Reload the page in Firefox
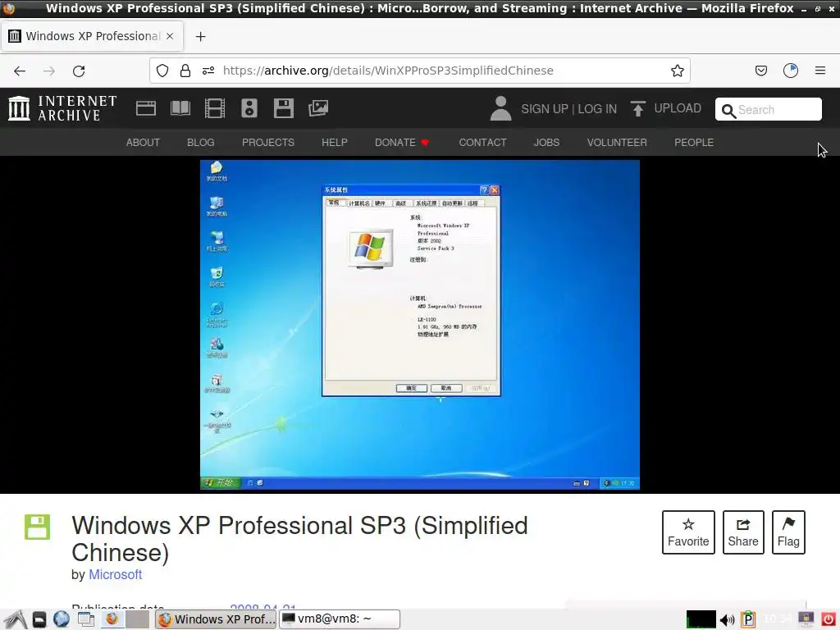840x630 pixels. pyautogui.click(x=79, y=71)
